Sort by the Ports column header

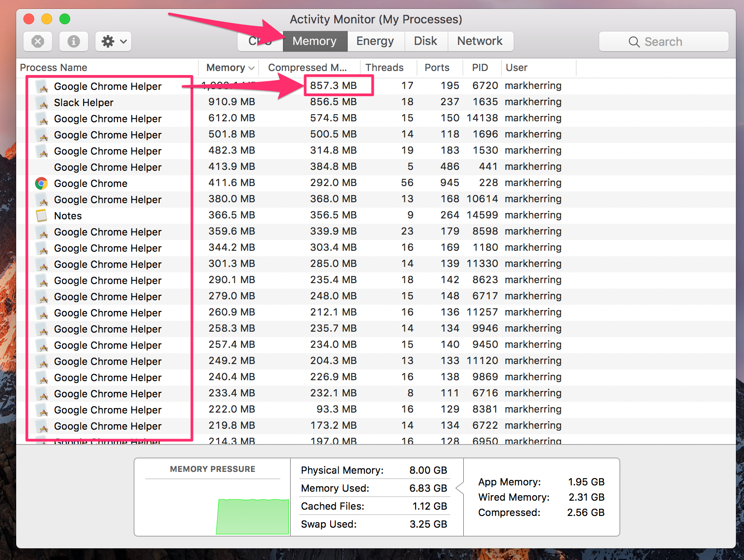point(440,67)
